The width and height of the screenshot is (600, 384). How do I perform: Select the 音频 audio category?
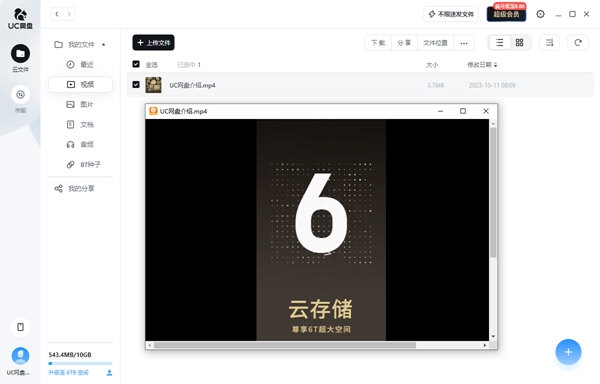(x=80, y=144)
